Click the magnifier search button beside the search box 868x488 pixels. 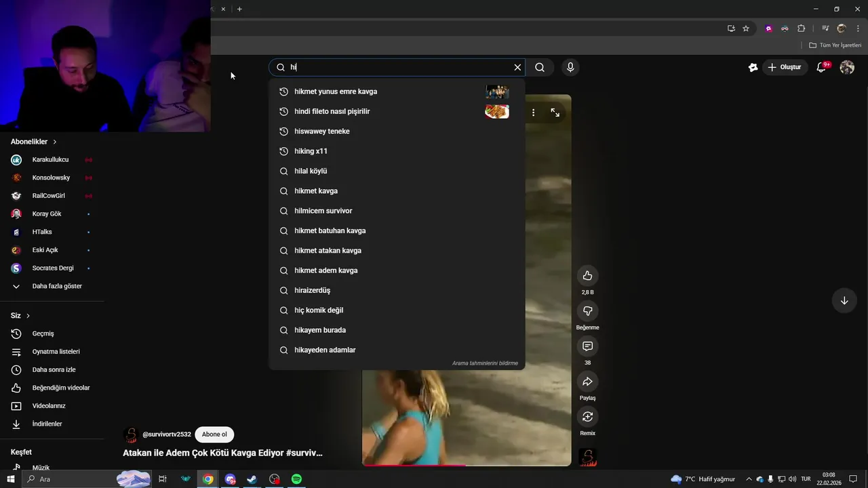[540, 67]
